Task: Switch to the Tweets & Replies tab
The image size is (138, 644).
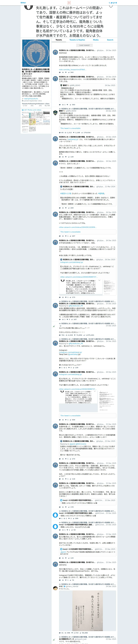Action: pos(77,40)
